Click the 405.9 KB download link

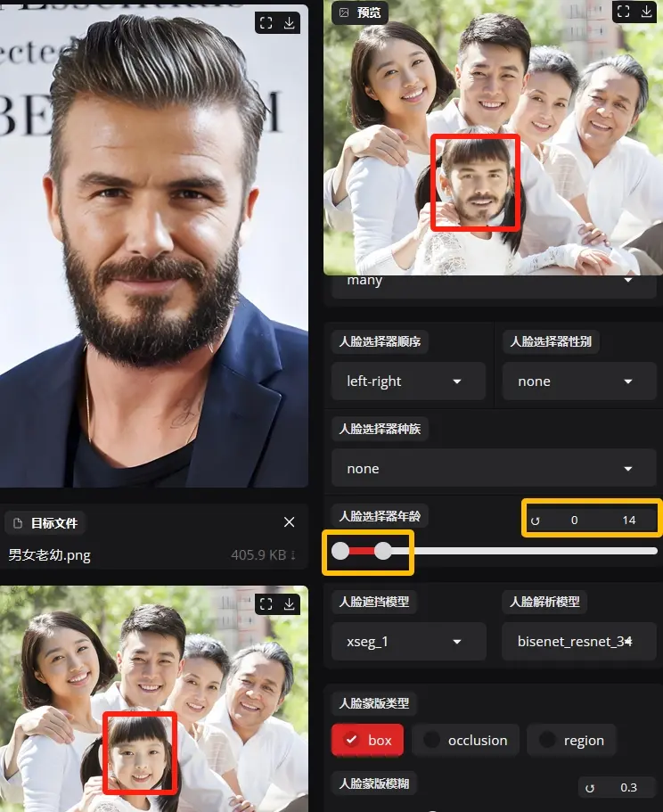click(263, 554)
